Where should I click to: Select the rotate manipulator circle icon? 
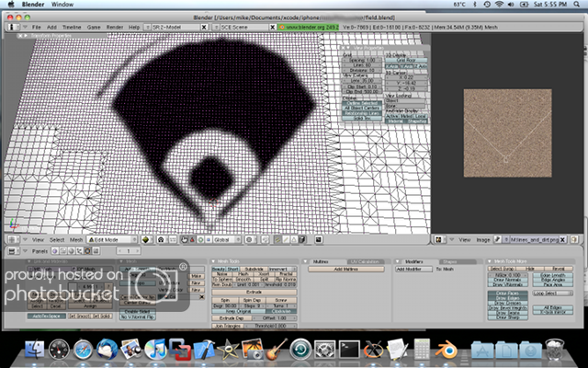(x=200, y=239)
